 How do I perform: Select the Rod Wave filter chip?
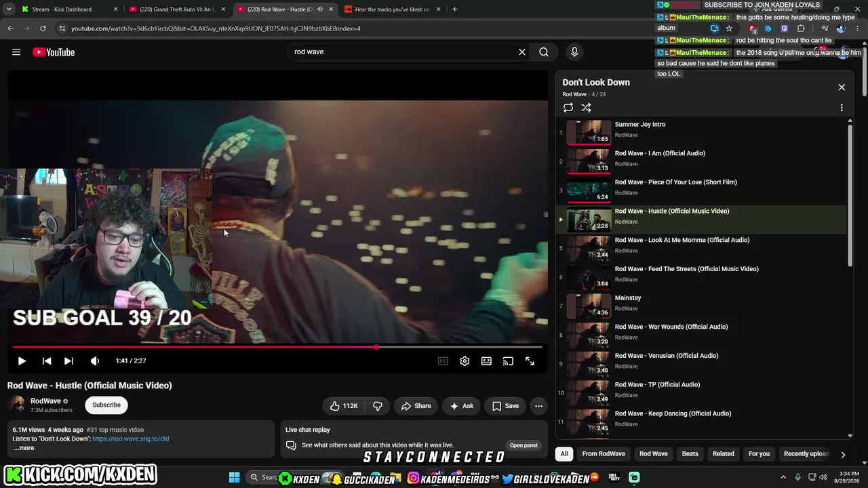654,454
